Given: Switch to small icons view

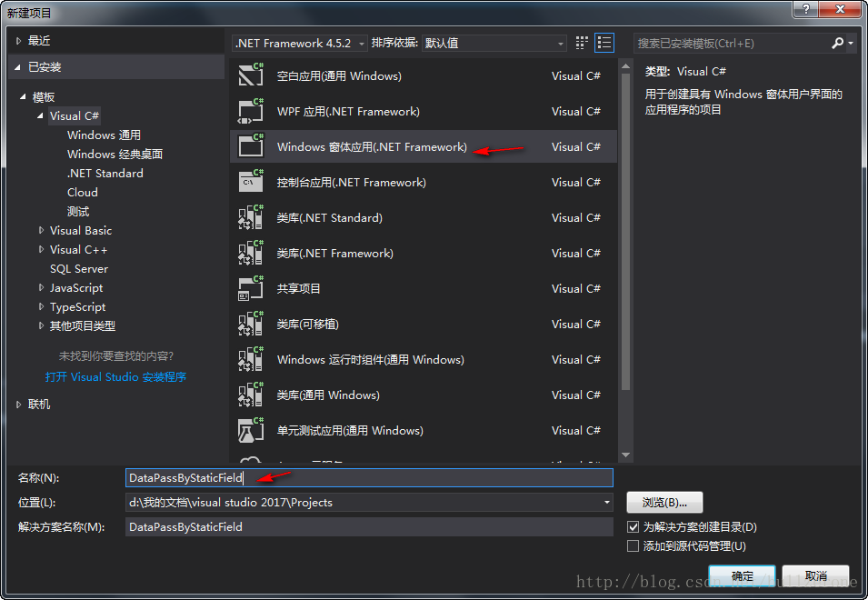Looking at the screenshot, I should 582,43.
